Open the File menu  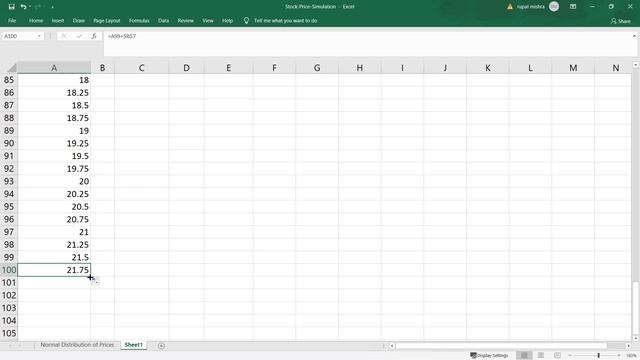coord(12,20)
